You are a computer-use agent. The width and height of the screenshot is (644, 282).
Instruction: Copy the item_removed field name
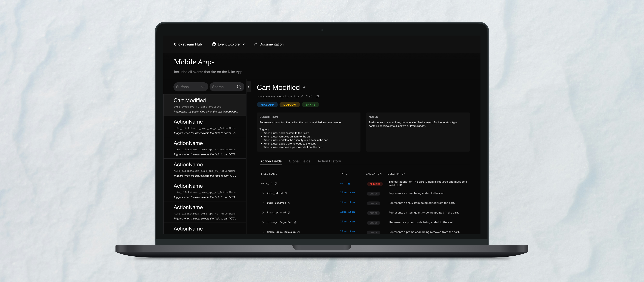289,203
